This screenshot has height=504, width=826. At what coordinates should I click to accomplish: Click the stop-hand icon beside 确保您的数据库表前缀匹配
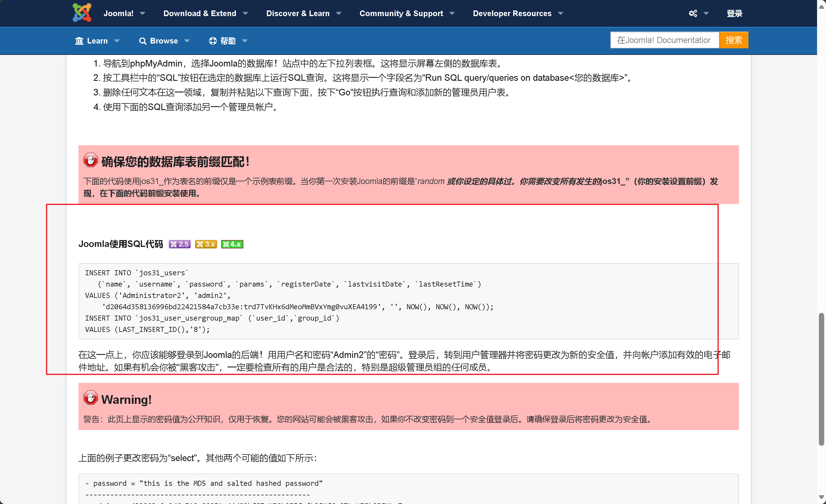pyautogui.click(x=91, y=160)
